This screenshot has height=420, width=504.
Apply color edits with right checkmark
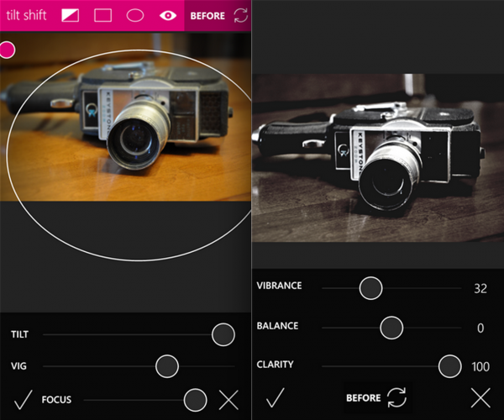click(x=275, y=397)
